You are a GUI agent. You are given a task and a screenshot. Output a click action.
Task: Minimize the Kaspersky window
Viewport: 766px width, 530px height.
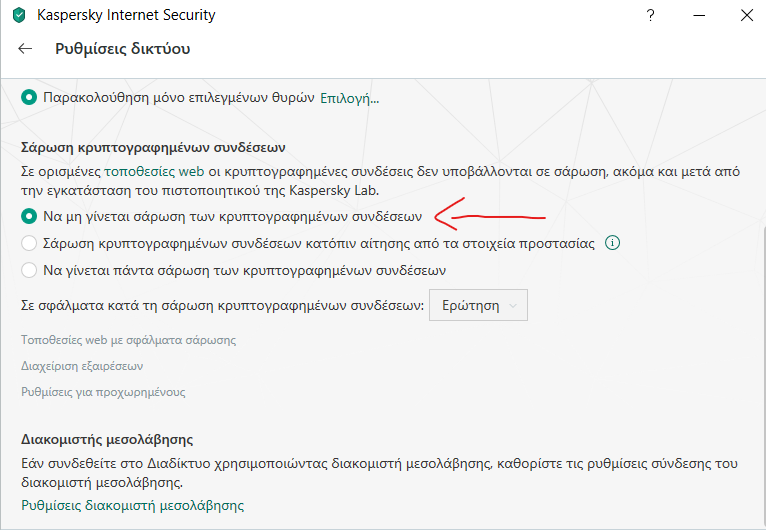pos(699,15)
